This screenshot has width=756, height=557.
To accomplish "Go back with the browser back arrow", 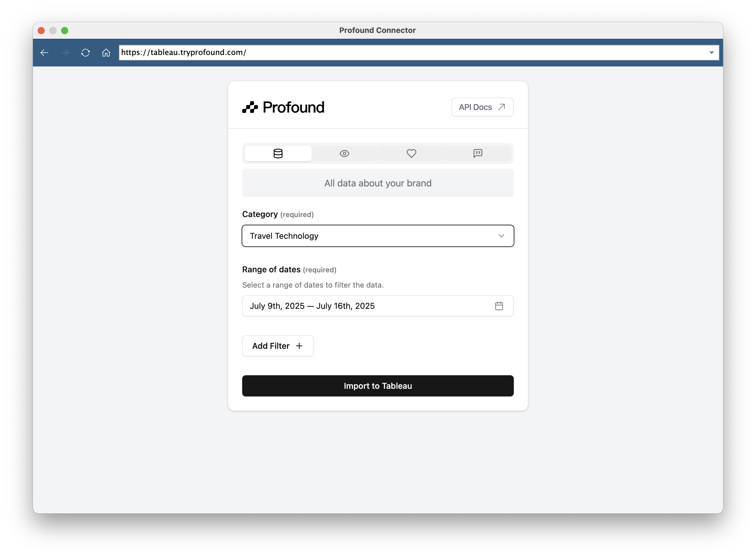I will tap(44, 53).
